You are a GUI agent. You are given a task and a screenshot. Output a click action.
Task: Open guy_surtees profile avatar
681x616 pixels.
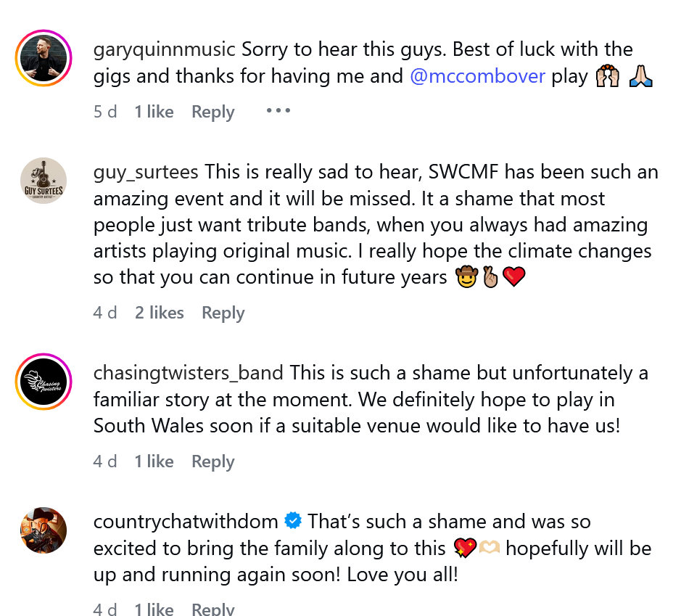pyautogui.click(x=44, y=181)
